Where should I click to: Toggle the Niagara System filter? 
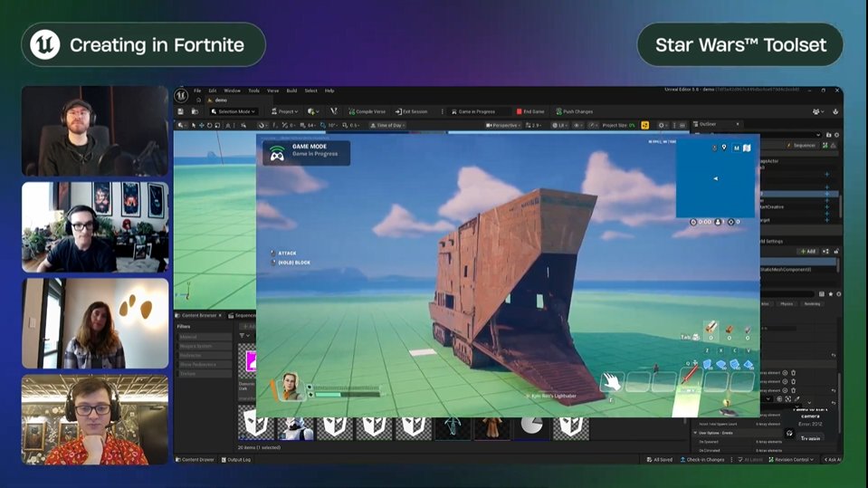point(205,346)
